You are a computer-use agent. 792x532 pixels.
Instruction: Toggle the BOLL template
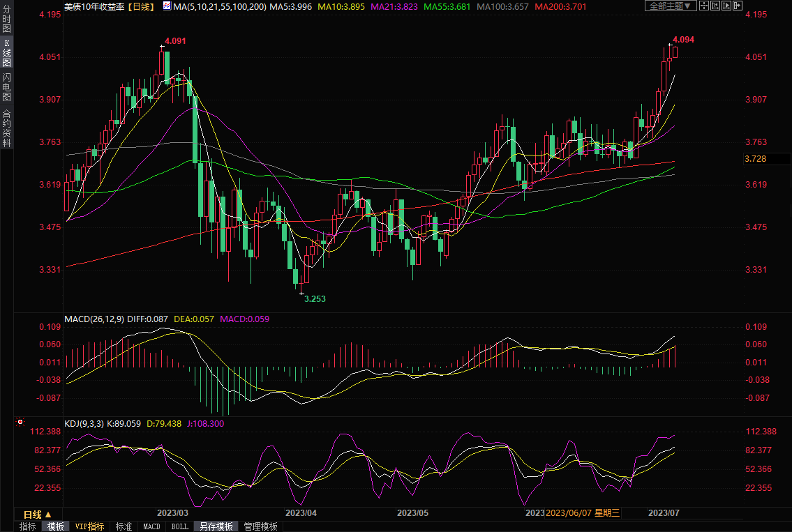click(179, 526)
